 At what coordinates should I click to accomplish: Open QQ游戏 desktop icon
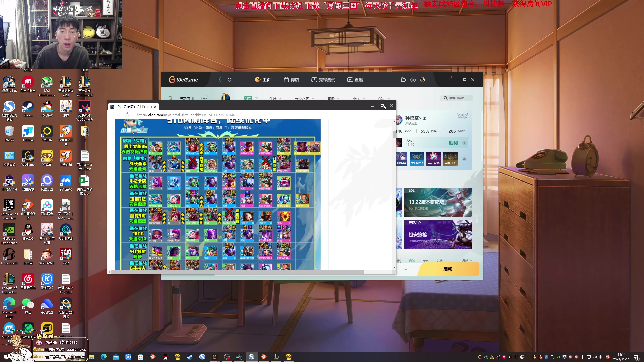pos(47,109)
